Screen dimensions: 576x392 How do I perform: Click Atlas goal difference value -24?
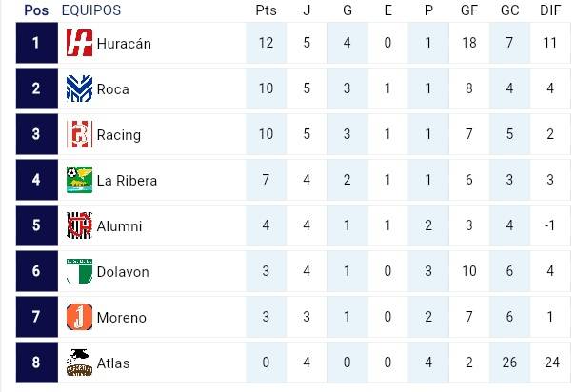tap(549, 363)
